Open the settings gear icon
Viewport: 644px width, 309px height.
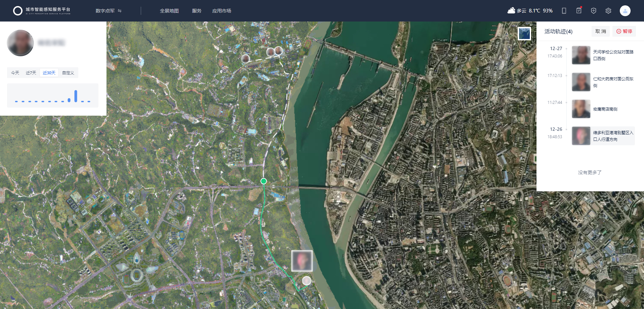point(608,11)
